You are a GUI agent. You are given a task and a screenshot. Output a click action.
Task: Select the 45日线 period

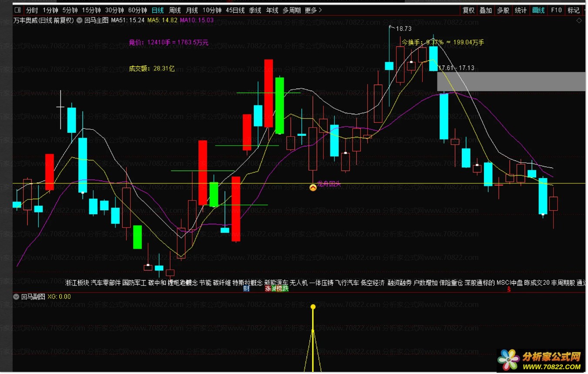(x=235, y=10)
